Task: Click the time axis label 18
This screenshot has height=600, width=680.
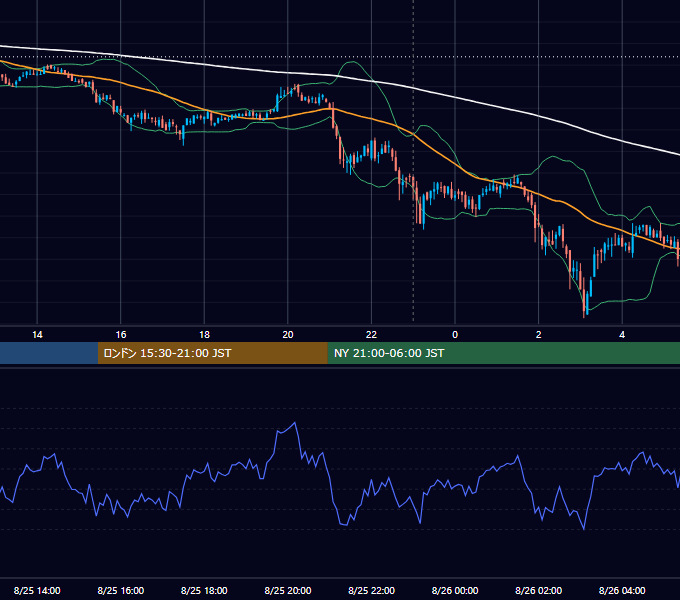Action: coord(204,335)
